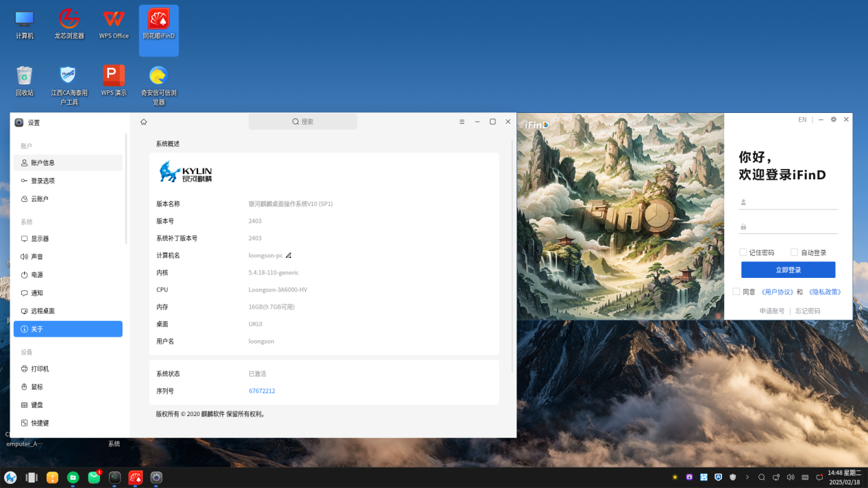Tick the 自动登录 checkbox
Screen dimensions: 868x488
click(794, 253)
